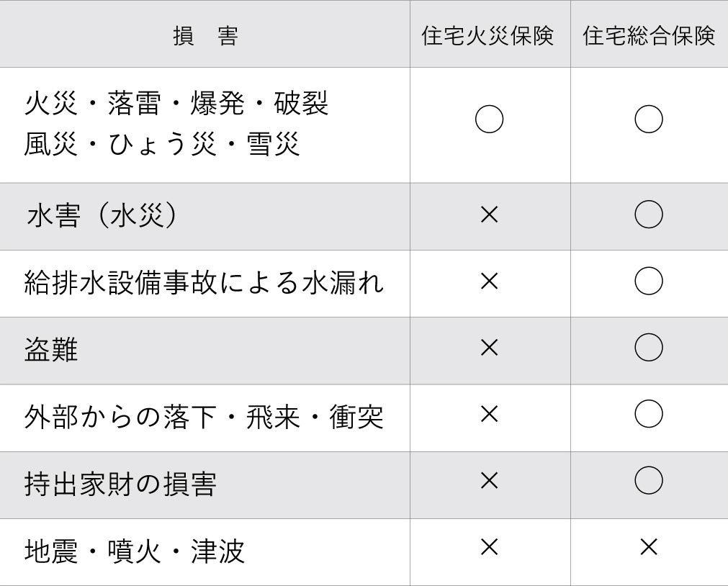This screenshot has height=586, width=728.
Task: Select the 住宅火災保険 column header
Action: pyautogui.click(x=487, y=36)
